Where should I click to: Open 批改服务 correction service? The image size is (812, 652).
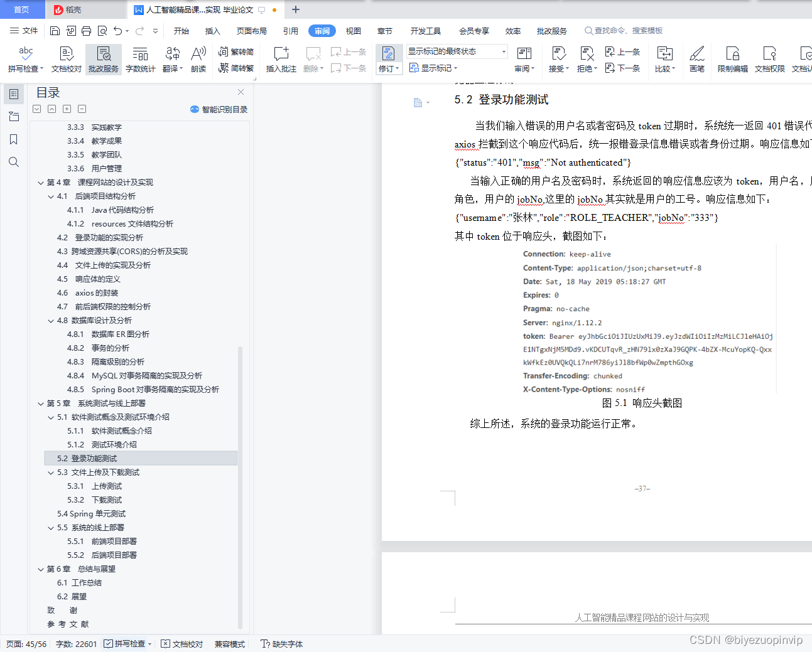(104, 60)
